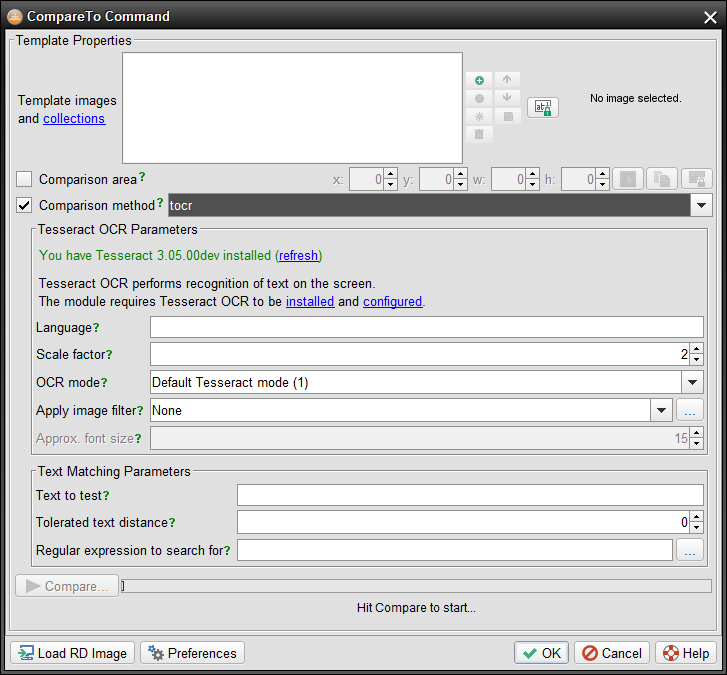Expand the Comparison method tocr dropdown
727x675 pixels.
[702, 206]
